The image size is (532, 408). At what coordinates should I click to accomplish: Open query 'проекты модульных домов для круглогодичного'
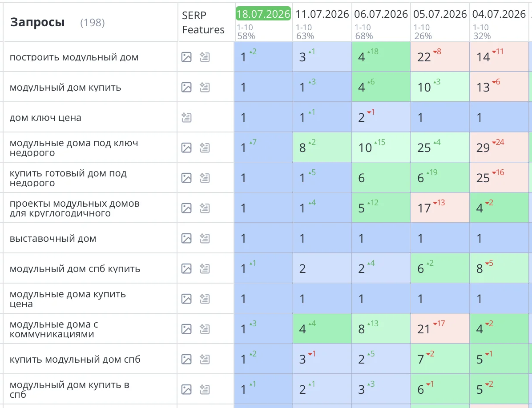click(x=74, y=208)
